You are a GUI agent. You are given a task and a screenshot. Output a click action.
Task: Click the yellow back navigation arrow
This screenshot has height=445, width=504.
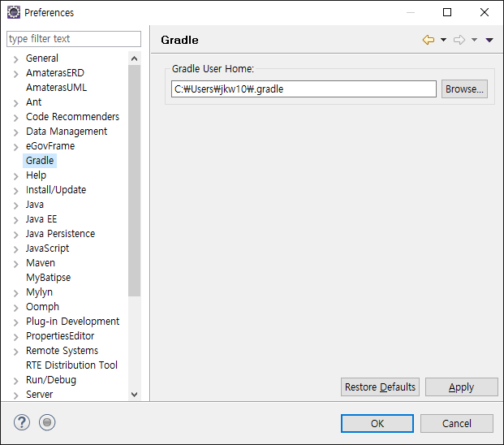pyautogui.click(x=428, y=40)
